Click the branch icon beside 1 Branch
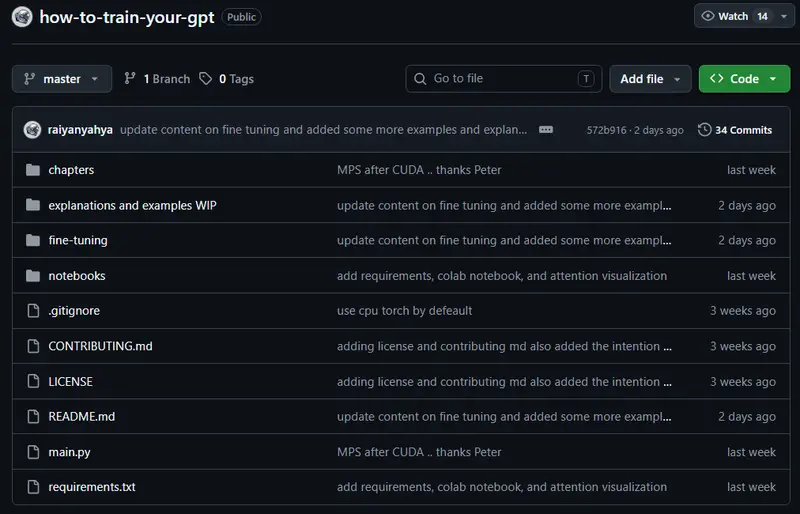Image resolution: width=800 pixels, height=514 pixels. click(x=130, y=78)
